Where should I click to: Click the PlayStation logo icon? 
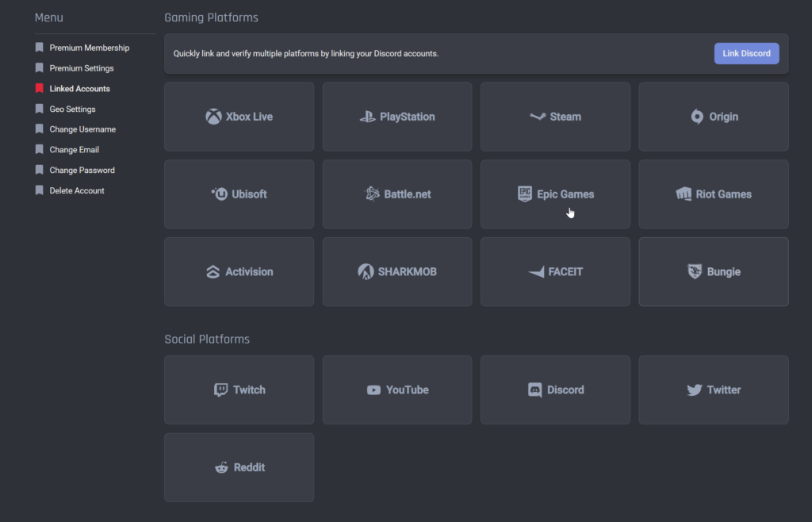[x=368, y=117]
